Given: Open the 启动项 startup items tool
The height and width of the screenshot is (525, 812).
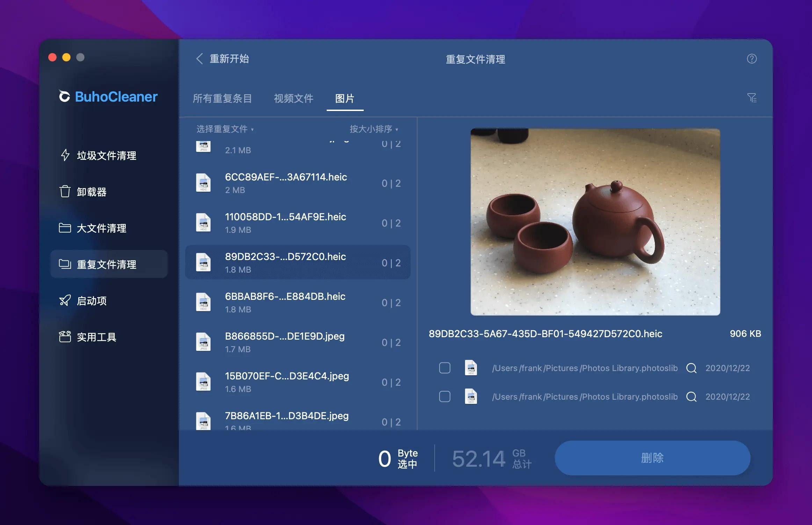Looking at the screenshot, I should [92, 301].
